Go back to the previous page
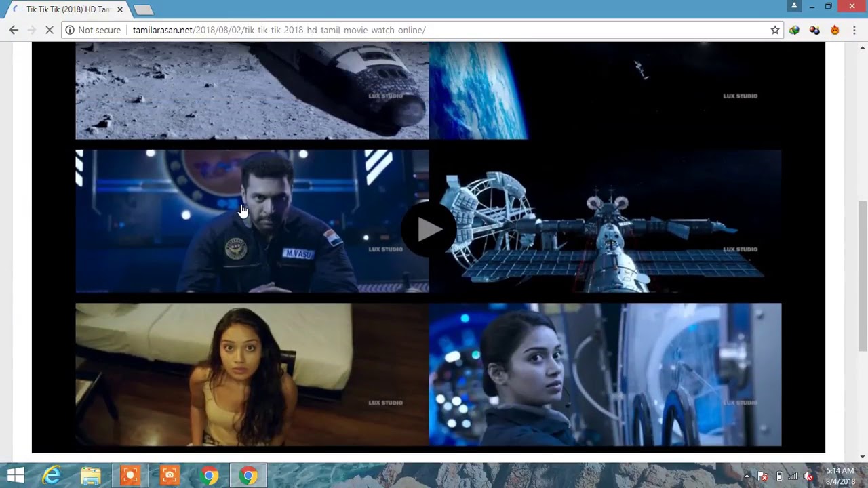The image size is (868, 488). pos(14,30)
